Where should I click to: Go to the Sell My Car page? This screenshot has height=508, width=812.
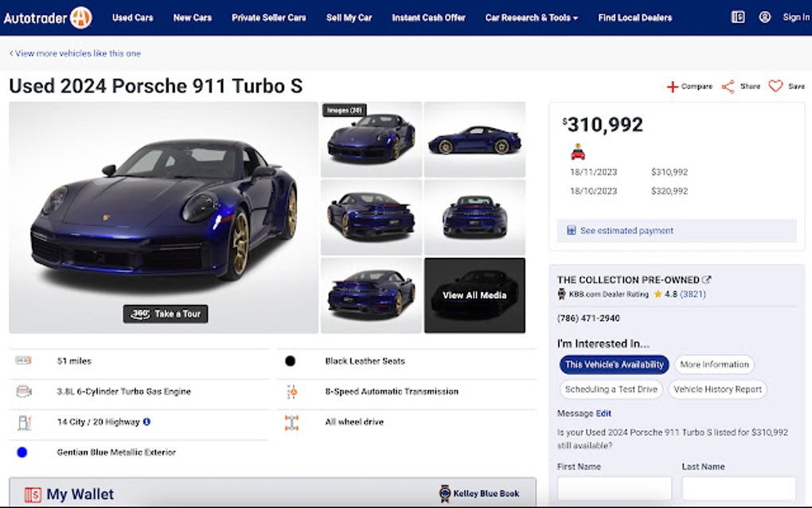click(x=349, y=16)
